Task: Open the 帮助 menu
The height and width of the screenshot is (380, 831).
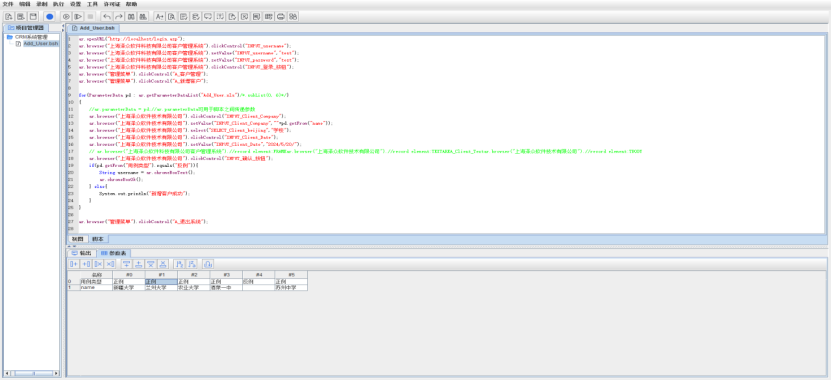Action: [131, 4]
